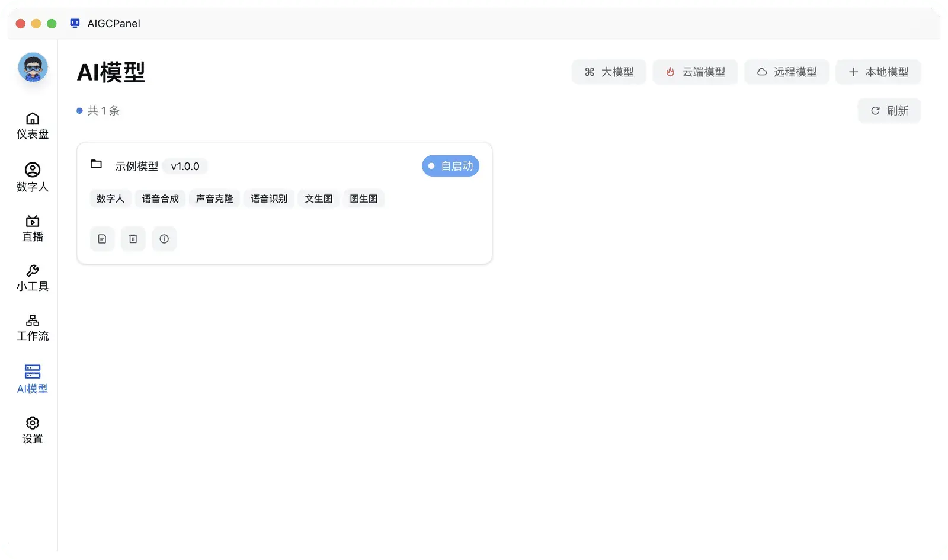Open 云端模型 cloud models
The height and width of the screenshot is (560, 948).
695,72
